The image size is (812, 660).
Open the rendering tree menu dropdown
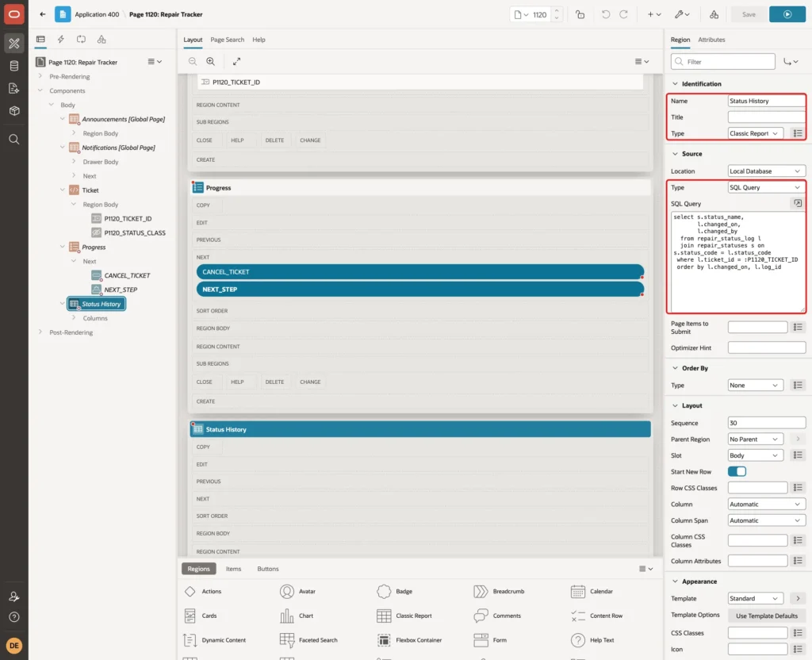click(x=155, y=62)
